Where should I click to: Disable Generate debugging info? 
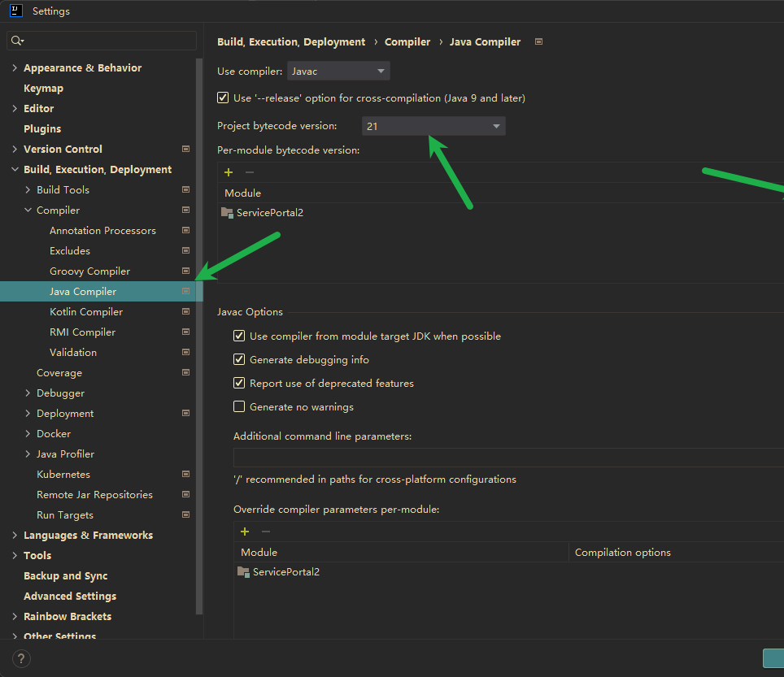(238, 359)
